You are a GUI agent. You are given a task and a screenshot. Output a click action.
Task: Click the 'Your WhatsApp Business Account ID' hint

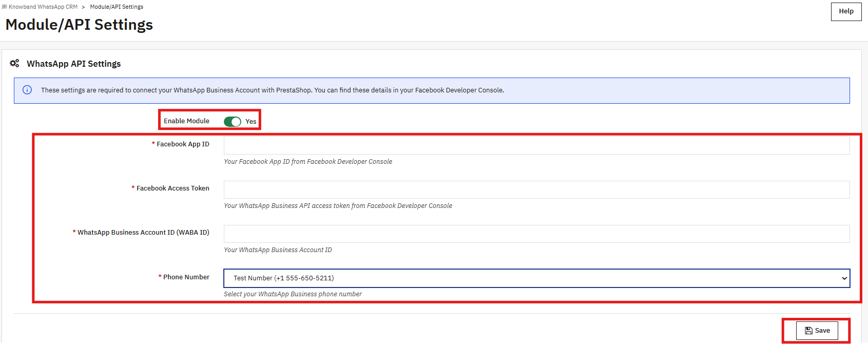pyautogui.click(x=278, y=250)
